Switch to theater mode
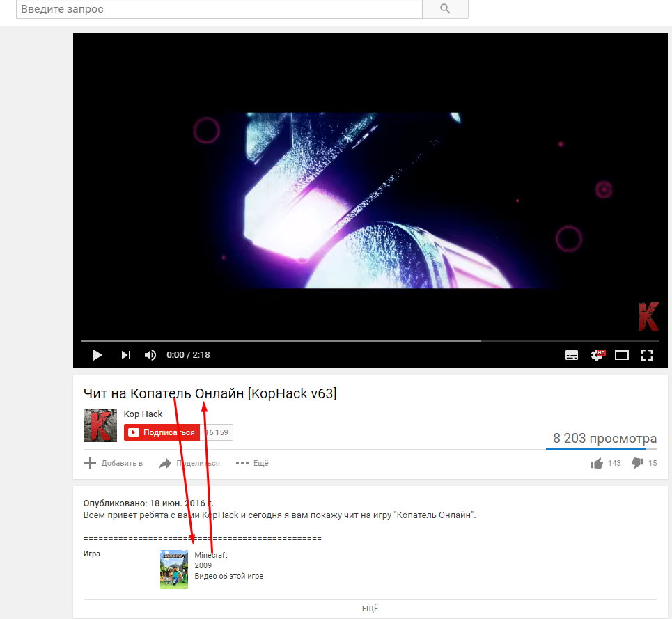Image resolution: width=672 pixels, height=619 pixels. 621,355
